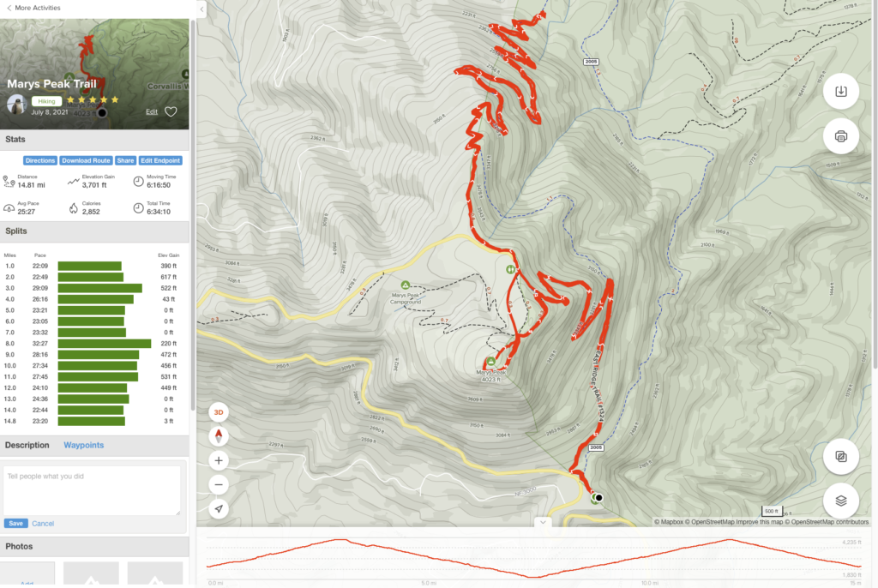Toggle the overlay icon above layers

[x=840, y=456]
